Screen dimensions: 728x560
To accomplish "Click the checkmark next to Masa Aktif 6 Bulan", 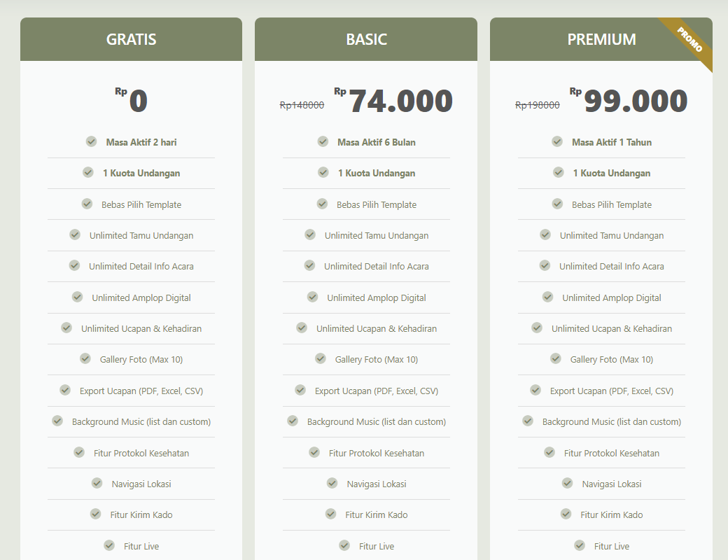I will coord(323,141).
